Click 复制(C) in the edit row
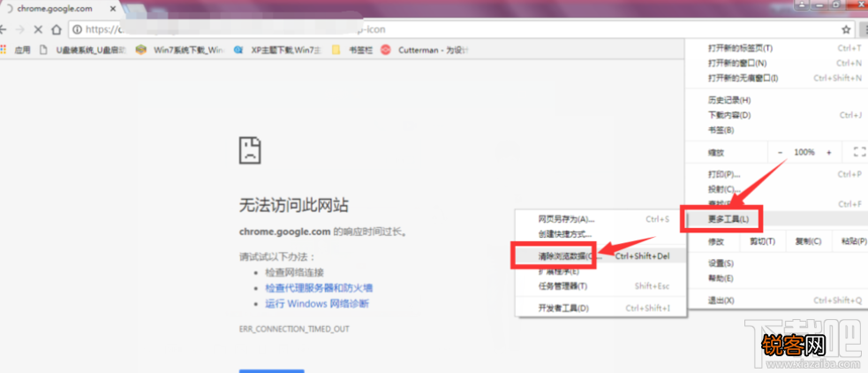 pos(808,241)
